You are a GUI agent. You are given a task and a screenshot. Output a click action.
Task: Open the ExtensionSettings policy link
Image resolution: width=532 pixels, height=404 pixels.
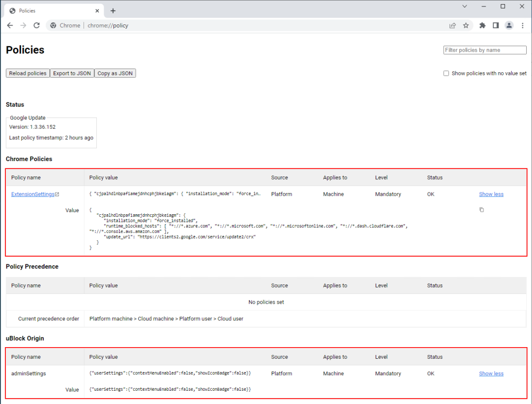tap(32, 194)
